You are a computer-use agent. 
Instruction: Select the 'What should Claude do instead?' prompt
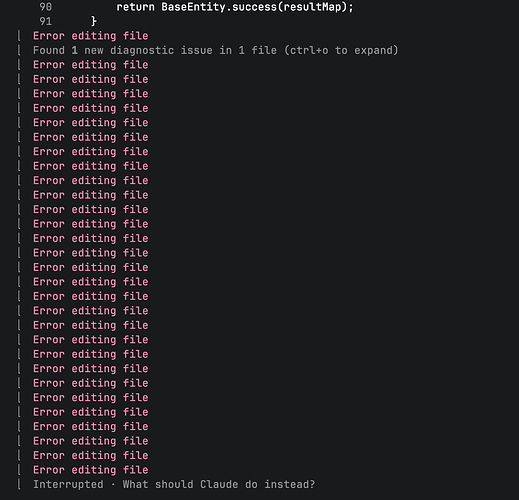point(219,484)
